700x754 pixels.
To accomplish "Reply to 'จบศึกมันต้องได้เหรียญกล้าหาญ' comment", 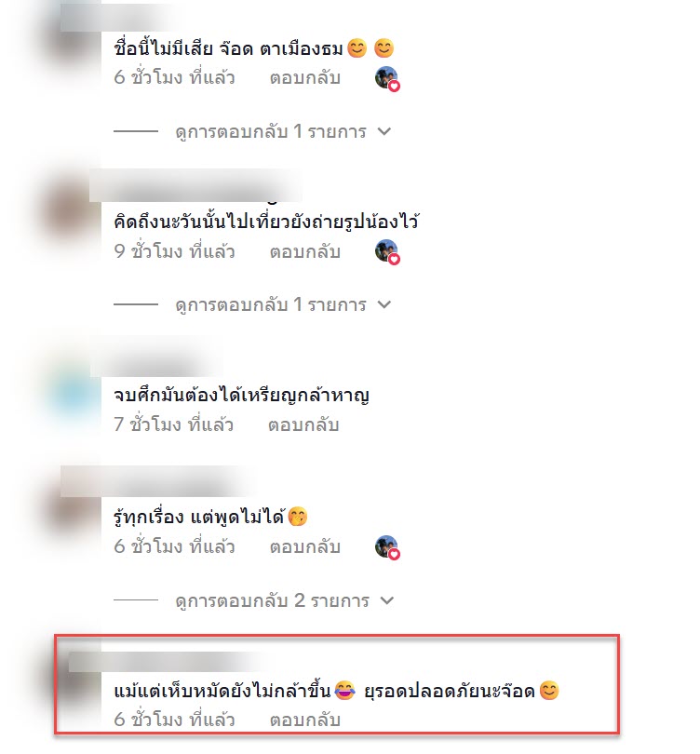I will 303,424.
